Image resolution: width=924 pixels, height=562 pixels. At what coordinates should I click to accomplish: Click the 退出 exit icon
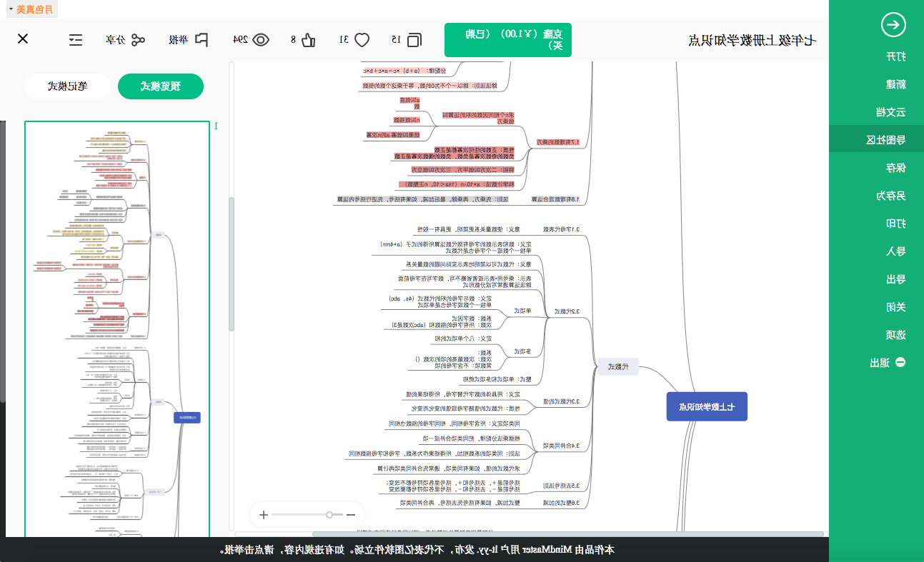pos(900,362)
